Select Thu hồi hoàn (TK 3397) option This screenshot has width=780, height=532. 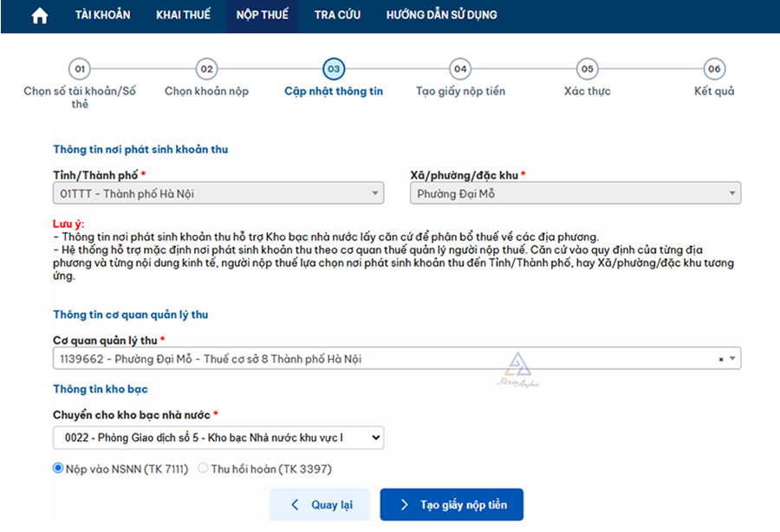[204, 469]
